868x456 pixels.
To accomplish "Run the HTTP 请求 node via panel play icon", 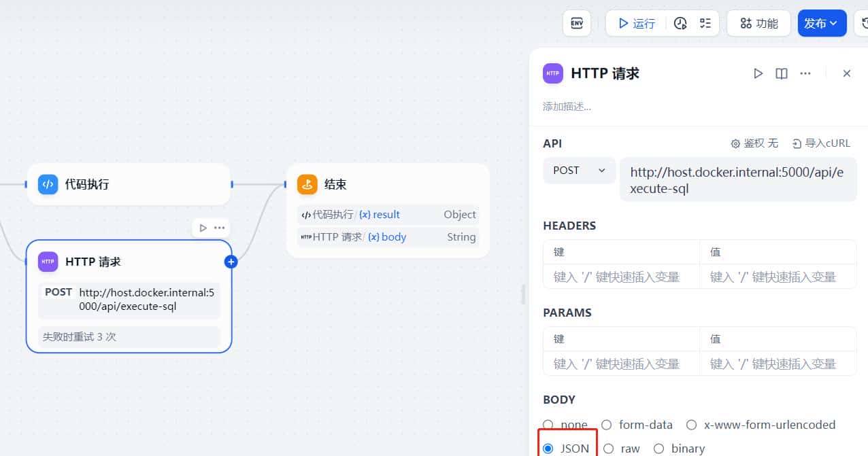I will [x=758, y=73].
